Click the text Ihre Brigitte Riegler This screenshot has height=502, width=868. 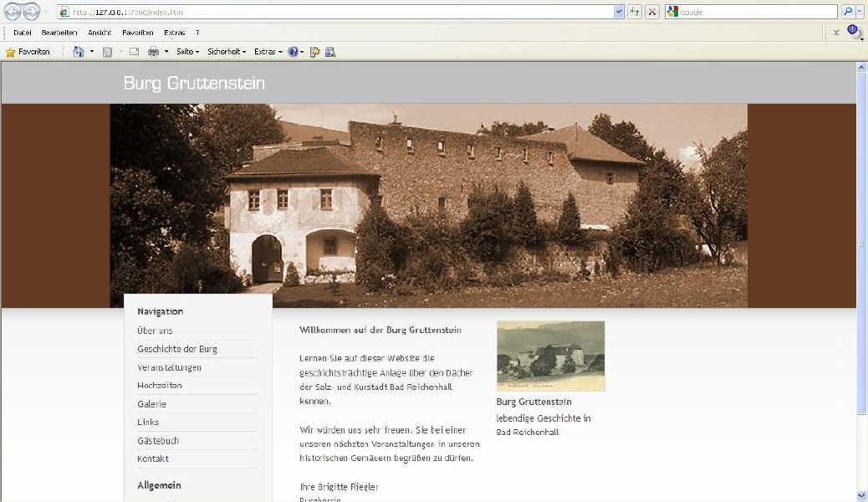339,487
